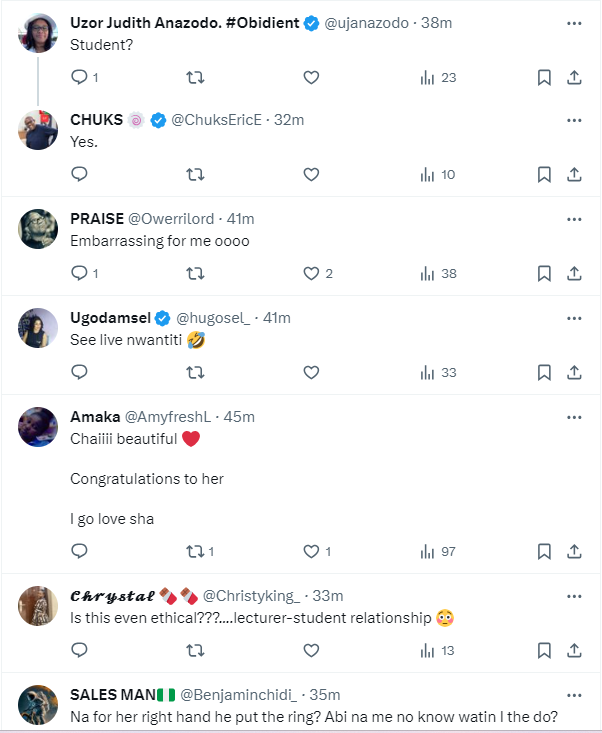
Task: Repost Chrystal's tweet about ethics
Action: (196, 650)
